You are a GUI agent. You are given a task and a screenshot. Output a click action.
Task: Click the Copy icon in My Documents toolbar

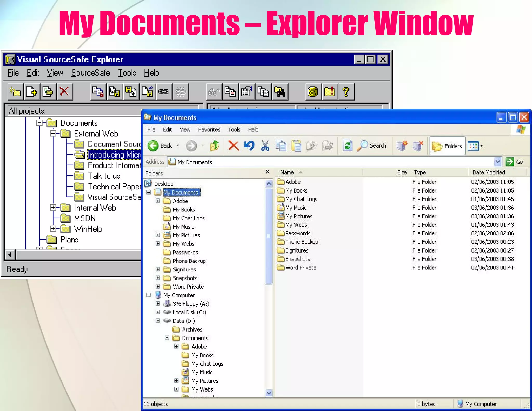(281, 146)
